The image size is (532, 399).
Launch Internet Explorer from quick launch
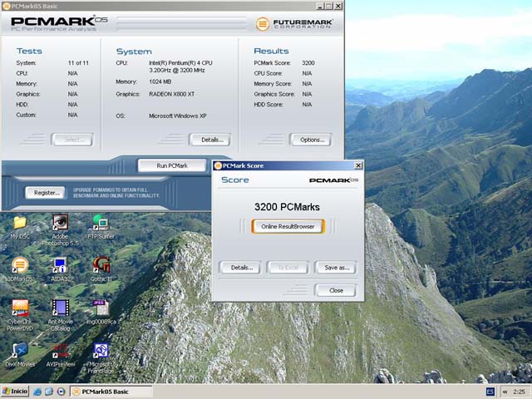click(x=37, y=392)
